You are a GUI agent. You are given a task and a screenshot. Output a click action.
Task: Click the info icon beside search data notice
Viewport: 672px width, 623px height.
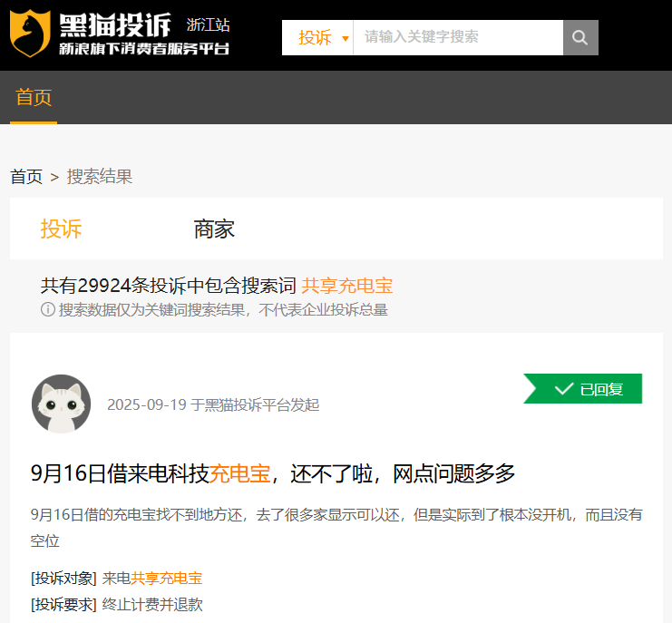coord(48,310)
